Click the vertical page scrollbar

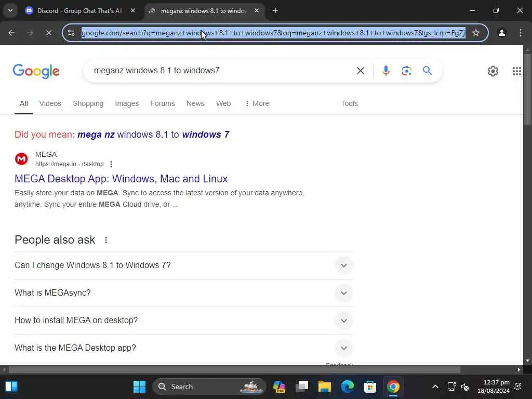pos(527,89)
